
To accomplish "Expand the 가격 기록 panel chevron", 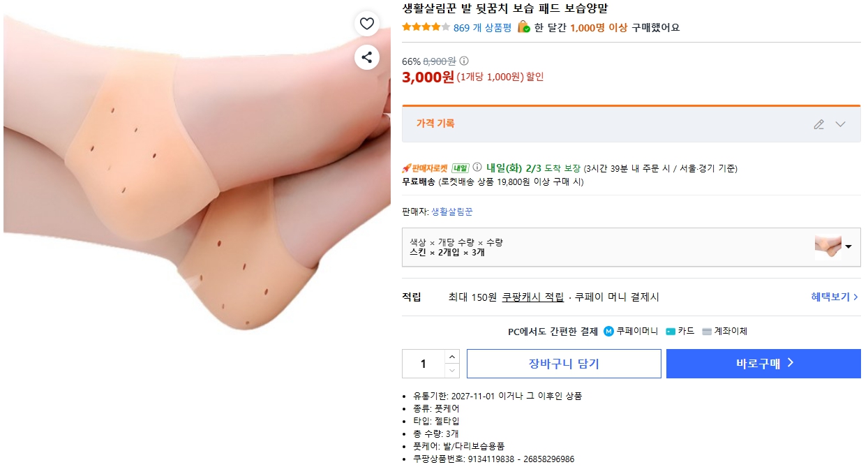I will coord(840,124).
